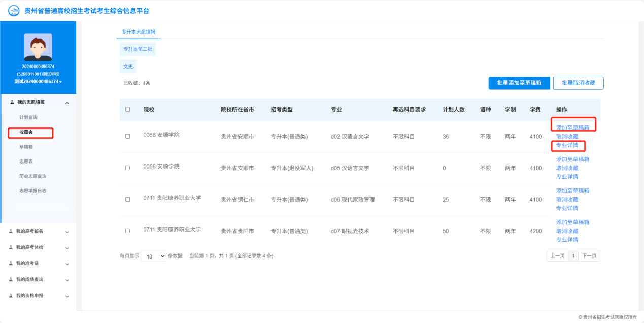Check the box for d02 汉语言文学 row
This screenshot has height=323, width=644.
(x=127, y=136)
